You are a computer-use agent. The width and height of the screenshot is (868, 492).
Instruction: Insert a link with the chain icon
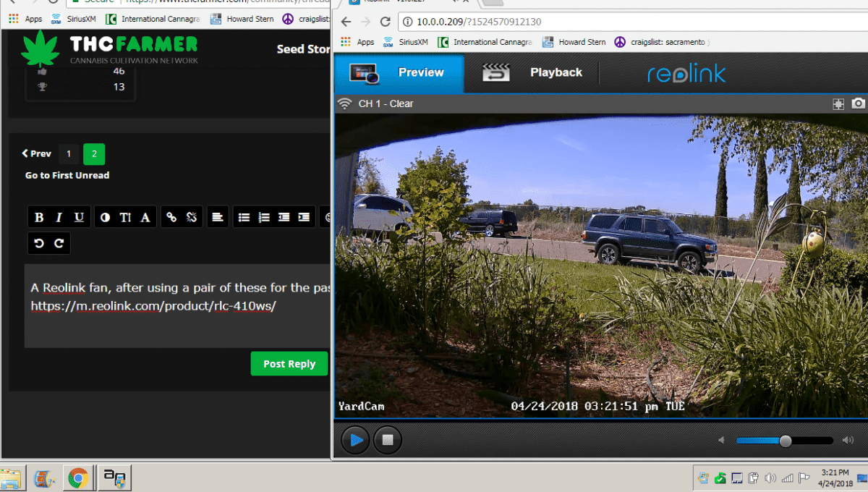point(171,217)
